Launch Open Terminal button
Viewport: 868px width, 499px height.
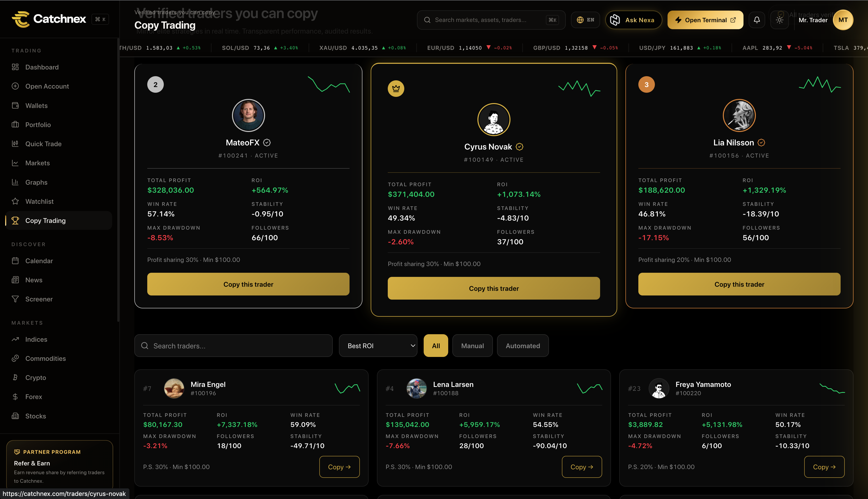pos(705,20)
